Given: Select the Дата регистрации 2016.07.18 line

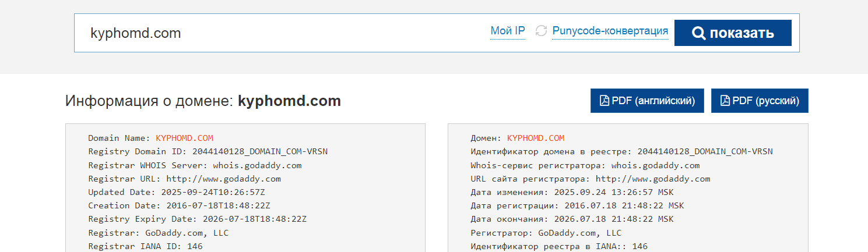Looking at the screenshot, I should [x=577, y=205].
